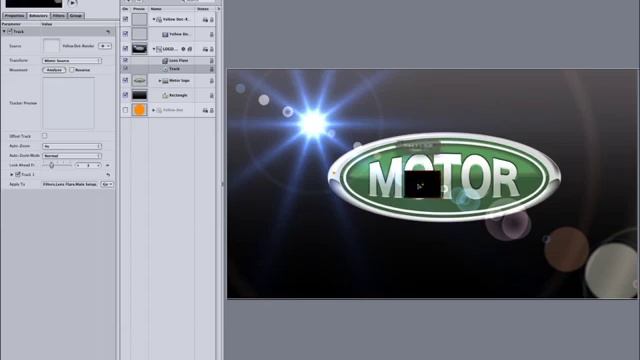Click the Motor logo thumbnail
Screen dimensions: 640x360
[x=139, y=80]
